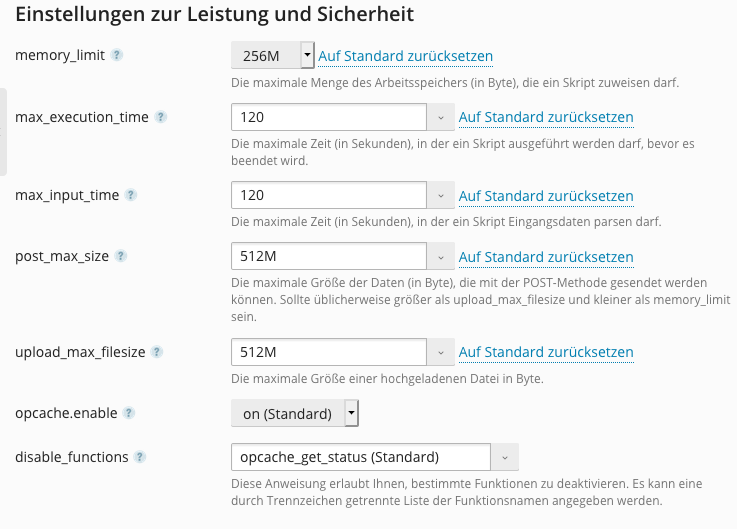Show help tooltip for max_input_time
This screenshot has width=737, height=529.
tap(131, 195)
